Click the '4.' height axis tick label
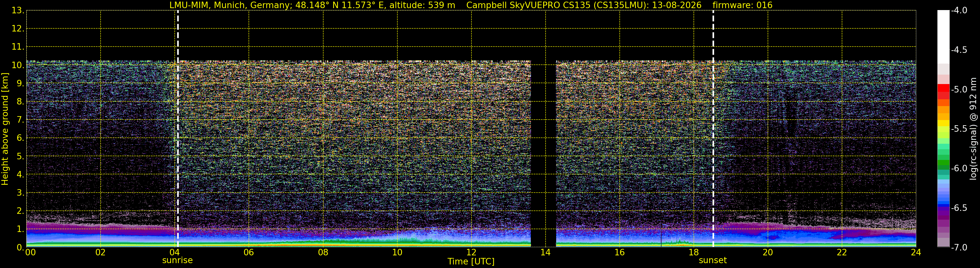 pyautogui.click(x=20, y=175)
